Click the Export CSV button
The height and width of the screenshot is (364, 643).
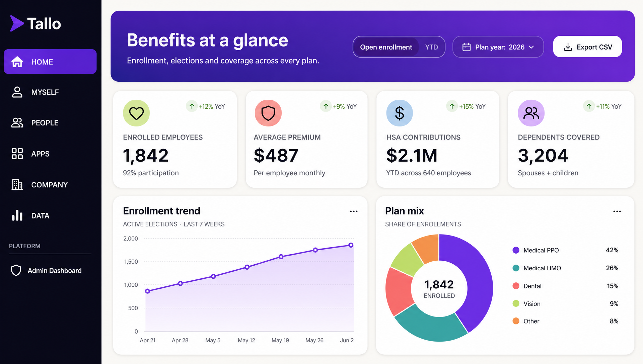tap(587, 47)
